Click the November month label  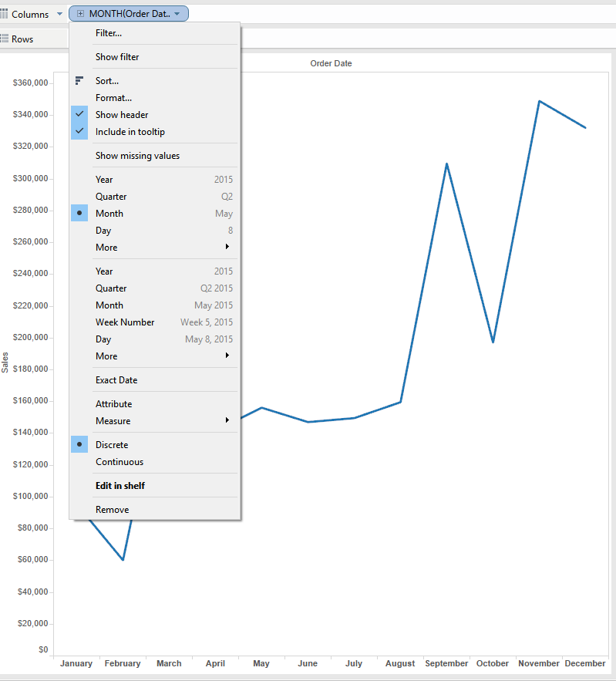point(539,663)
